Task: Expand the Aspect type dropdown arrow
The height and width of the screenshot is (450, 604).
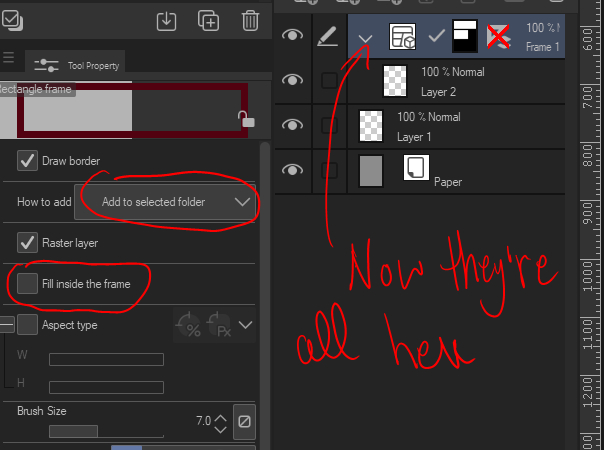Action: (245, 324)
